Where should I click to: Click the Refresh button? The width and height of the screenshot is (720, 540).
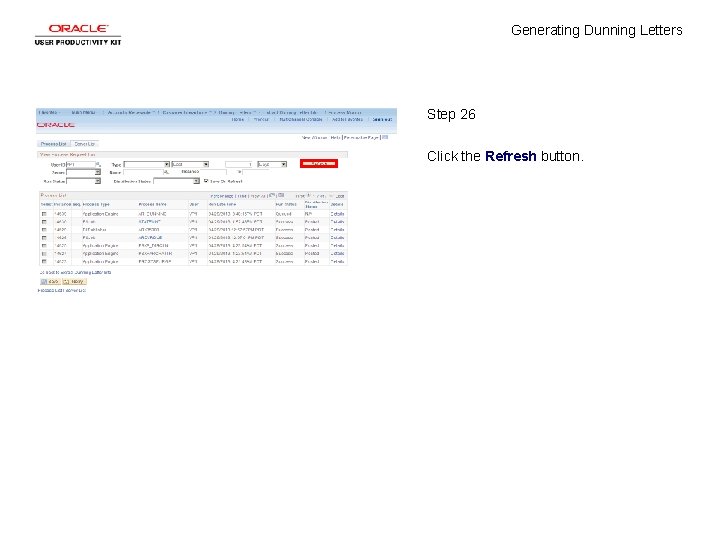(319, 163)
